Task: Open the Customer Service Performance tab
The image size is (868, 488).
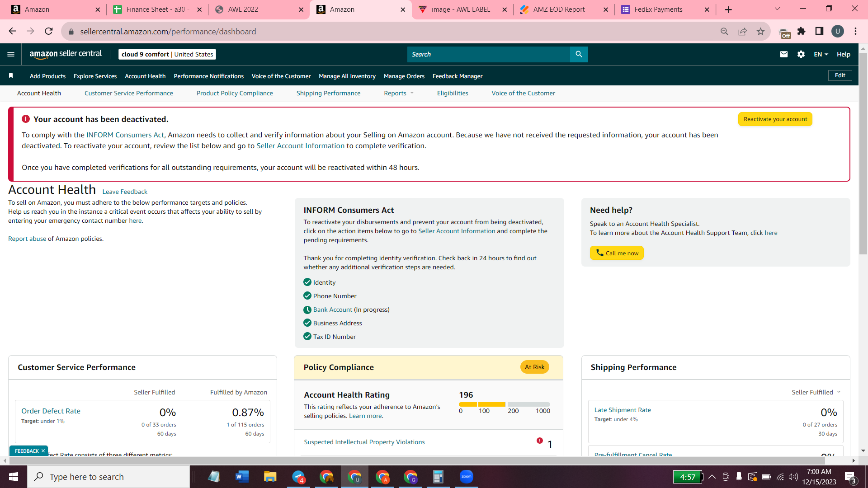Action: tap(129, 93)
